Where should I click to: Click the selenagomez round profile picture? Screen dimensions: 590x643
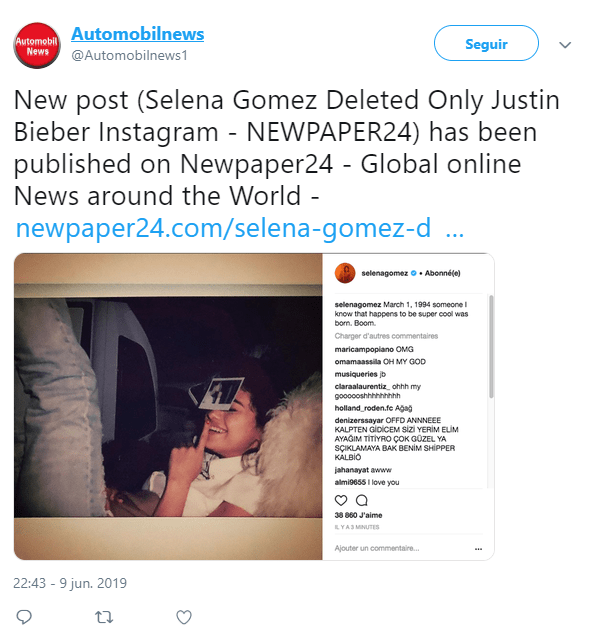tap(345, 273)
